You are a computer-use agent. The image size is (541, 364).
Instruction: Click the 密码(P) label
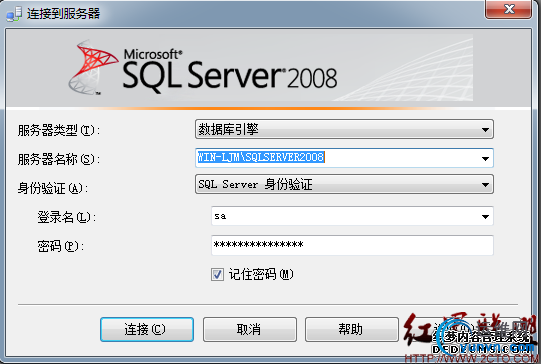(60, 246)
